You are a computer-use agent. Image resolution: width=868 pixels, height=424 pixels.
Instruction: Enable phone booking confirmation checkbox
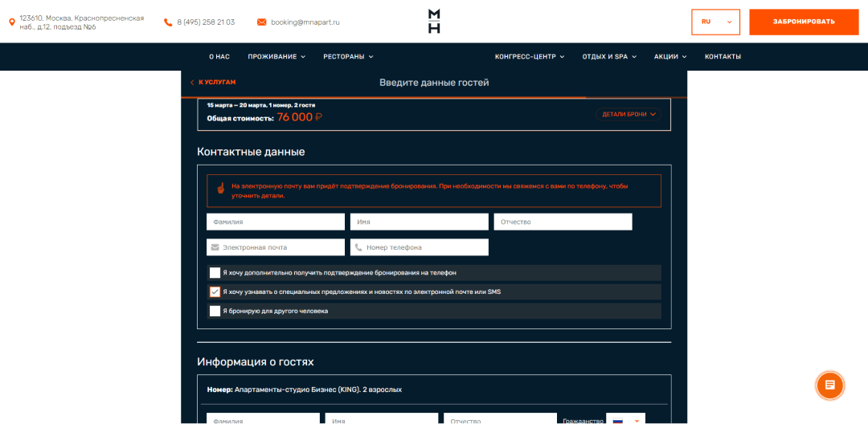(x=215, y=272)
